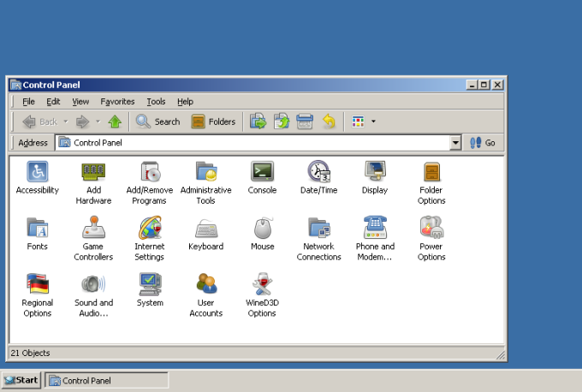Close the Control Panel window
Image resolution: width=582 pixels, height=392 pixels.
coord(497,85)
